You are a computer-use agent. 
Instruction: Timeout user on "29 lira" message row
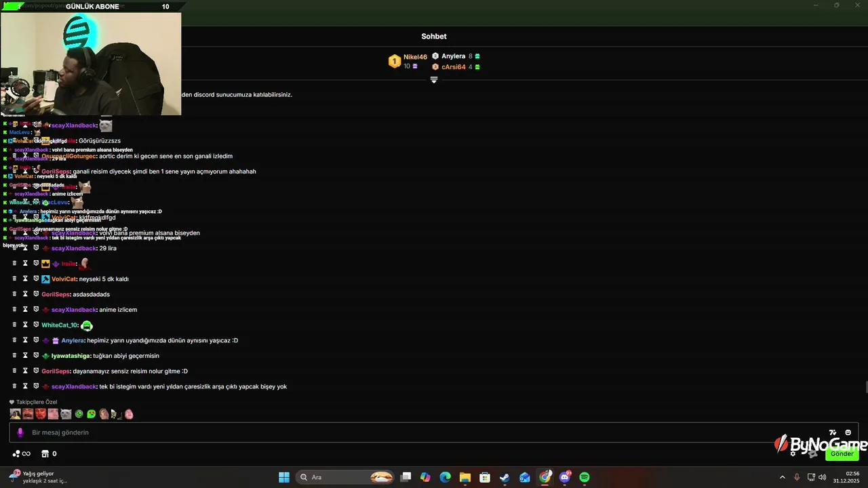click(25, 248)
